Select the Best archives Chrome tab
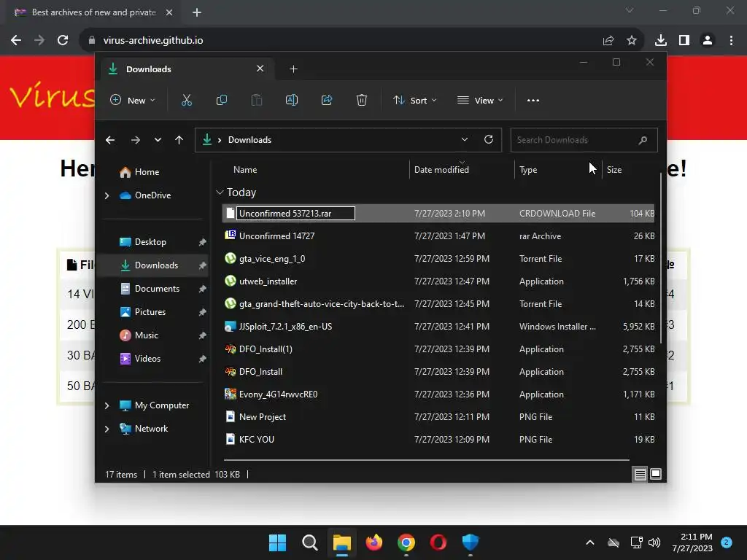Image resolution: width=747 pixels, height=560 pixels. (93, 12)
